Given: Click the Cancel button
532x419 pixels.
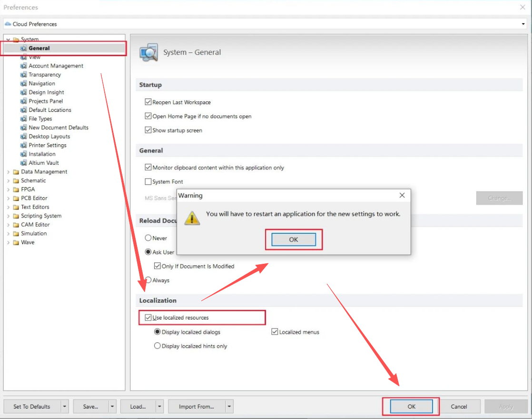Looking at the screenshot, I should [459, 407].
